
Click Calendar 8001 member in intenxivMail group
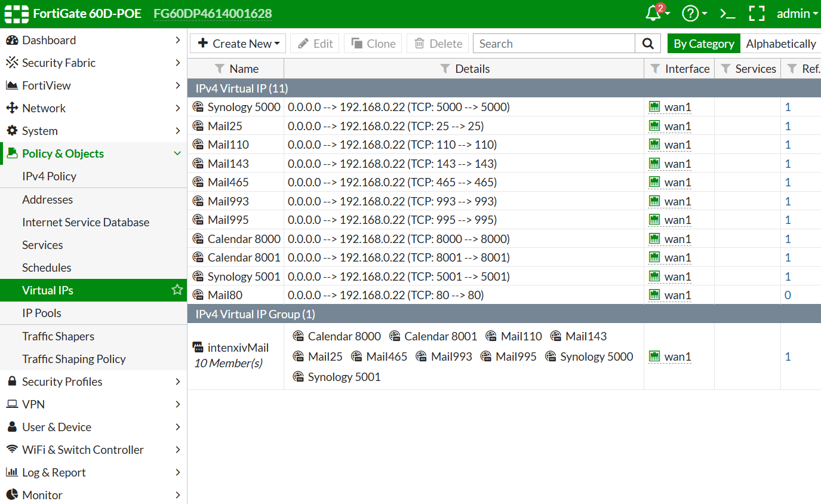(x=441, y=336)
